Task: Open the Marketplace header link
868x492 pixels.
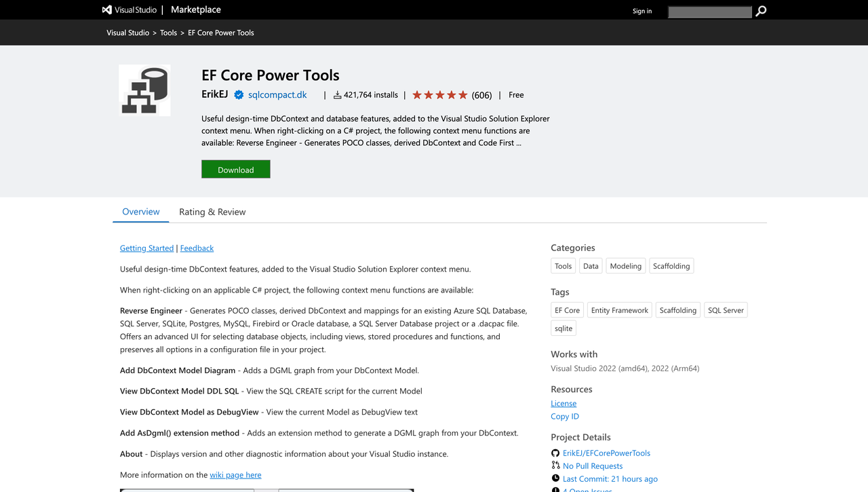Action: (195, 10)
